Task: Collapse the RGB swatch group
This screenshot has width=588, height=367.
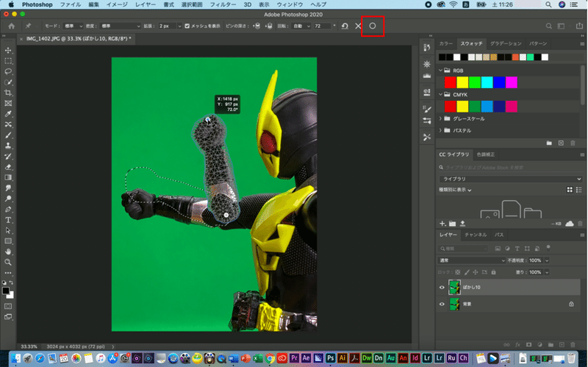Action: 442,71
